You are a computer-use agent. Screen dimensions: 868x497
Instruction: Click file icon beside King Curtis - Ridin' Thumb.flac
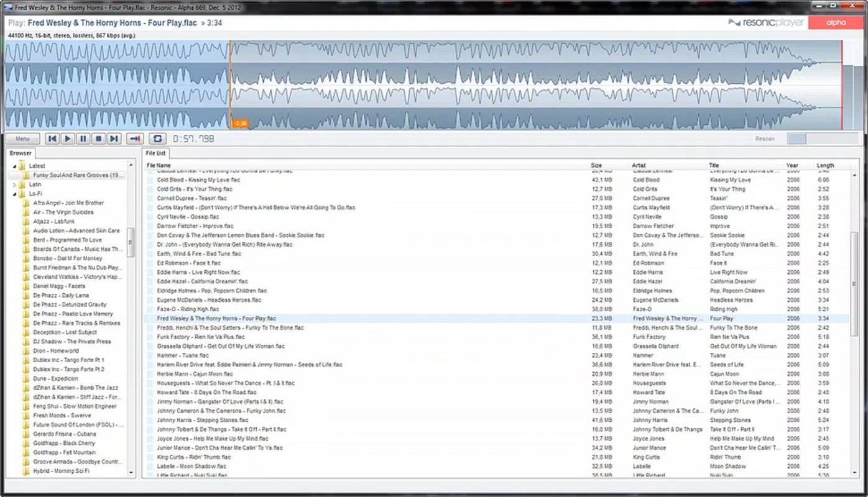pos(150,457)
